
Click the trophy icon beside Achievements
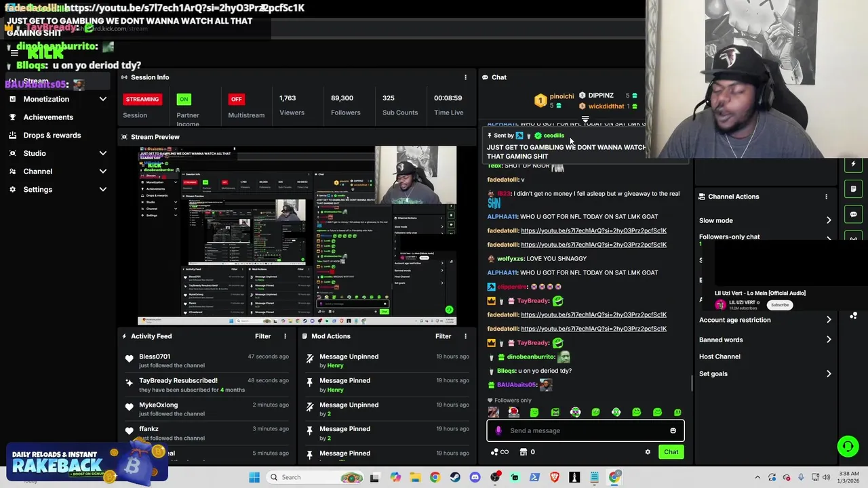(x=13, y=117)
